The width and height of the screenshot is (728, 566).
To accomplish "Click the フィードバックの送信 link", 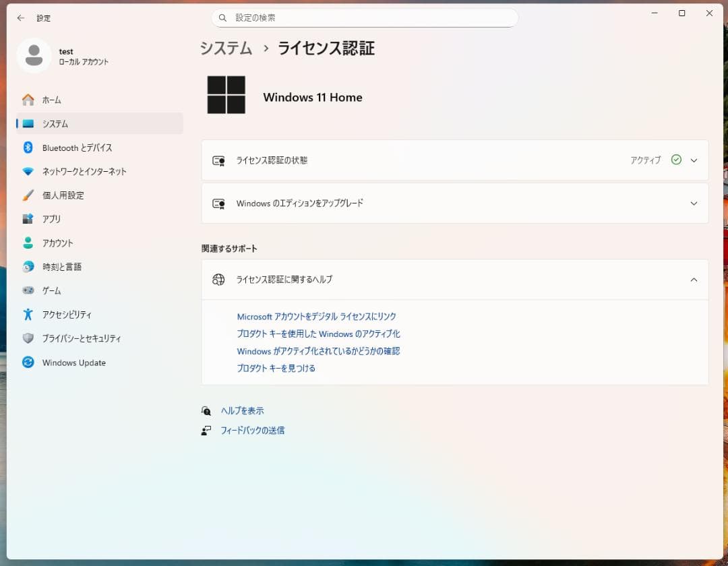I will (x=253, y=430).
